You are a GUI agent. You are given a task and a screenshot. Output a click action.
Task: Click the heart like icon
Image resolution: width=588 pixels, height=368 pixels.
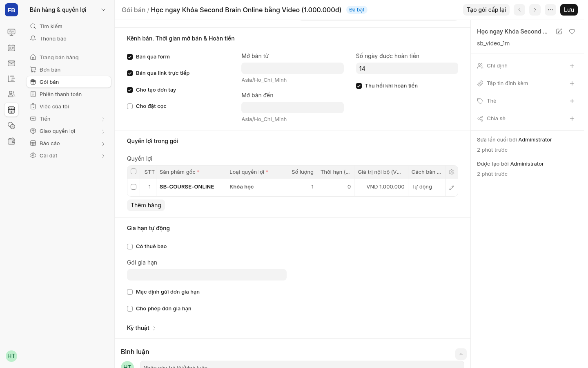point(572,31)
